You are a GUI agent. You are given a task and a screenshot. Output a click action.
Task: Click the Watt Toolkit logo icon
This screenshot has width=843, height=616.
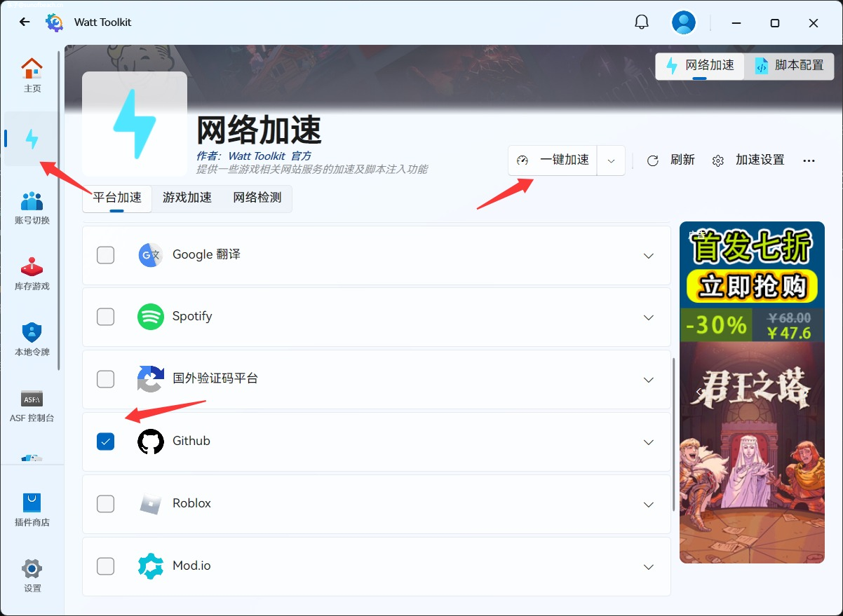click(54, 22)
